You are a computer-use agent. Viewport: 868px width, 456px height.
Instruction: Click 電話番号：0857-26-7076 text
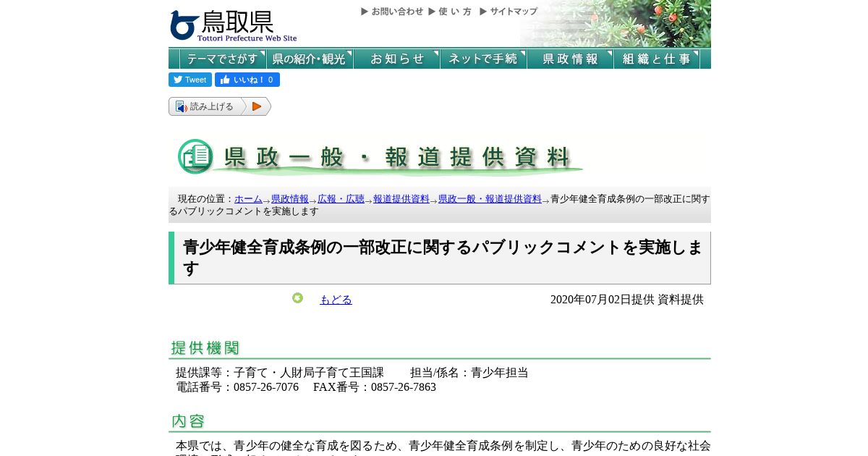(237, 387)
